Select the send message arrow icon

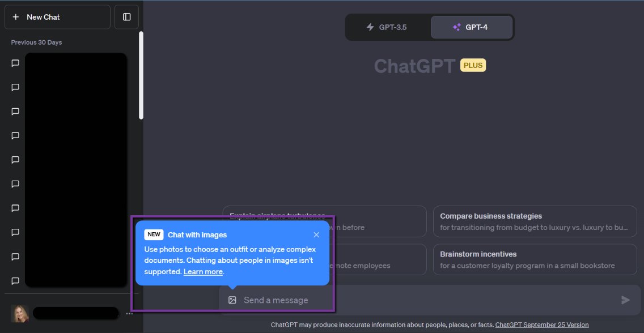(x=625, y=300)
